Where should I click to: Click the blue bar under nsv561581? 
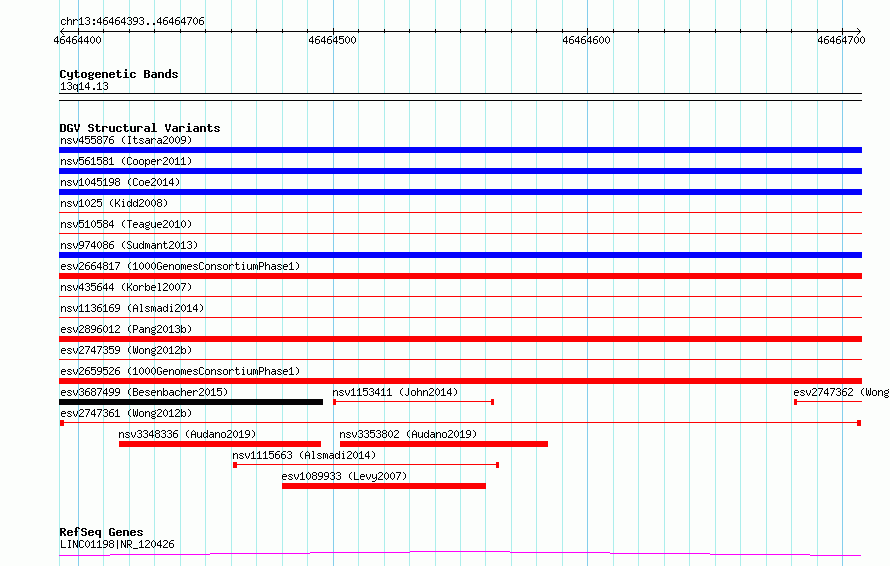[x=460, y=171]
